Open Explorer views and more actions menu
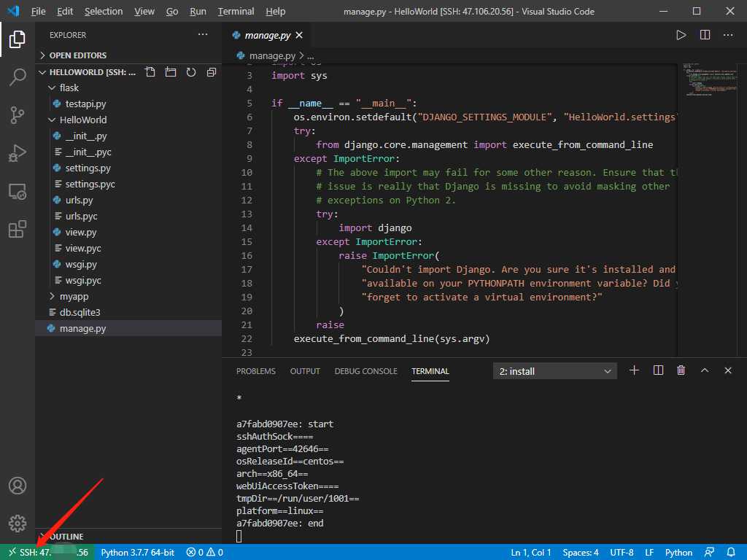This screenshot has height=560, width=747. coord(203,34)
